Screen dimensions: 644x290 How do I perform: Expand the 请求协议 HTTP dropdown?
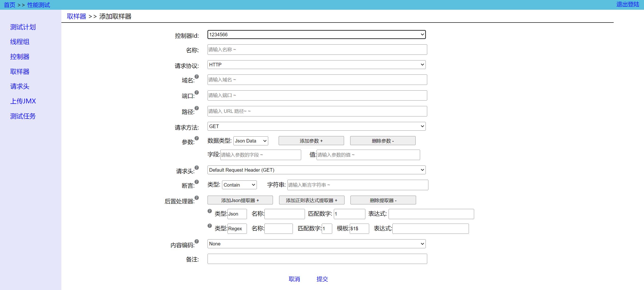tap(316, 64)
